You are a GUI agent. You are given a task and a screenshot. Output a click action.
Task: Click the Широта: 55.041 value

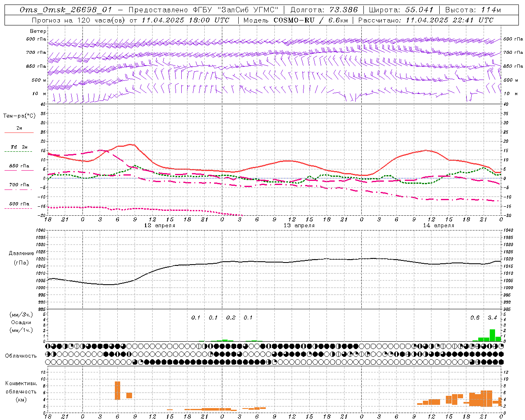click(401, 10)
